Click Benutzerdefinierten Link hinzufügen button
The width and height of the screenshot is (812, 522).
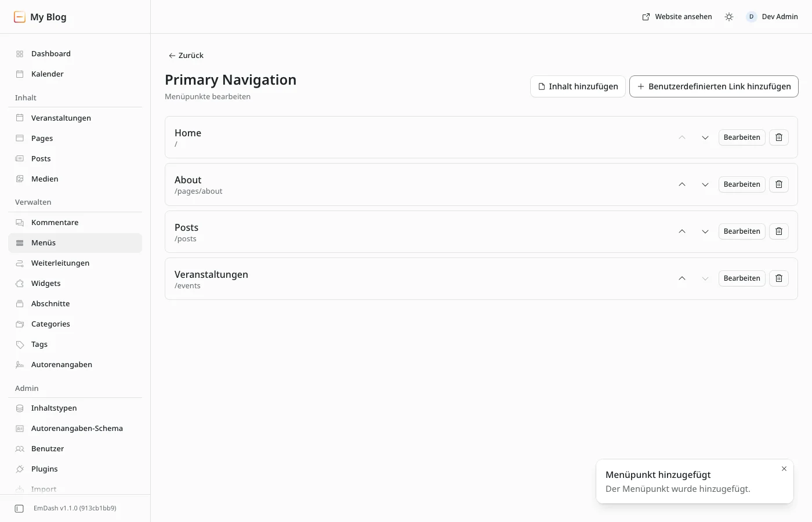[713, 86]
